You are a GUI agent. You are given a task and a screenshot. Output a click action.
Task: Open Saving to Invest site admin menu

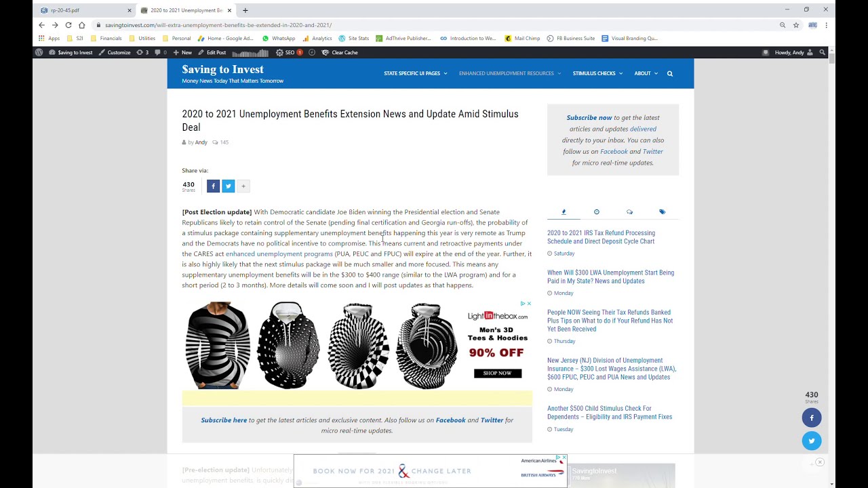point(71,52)
